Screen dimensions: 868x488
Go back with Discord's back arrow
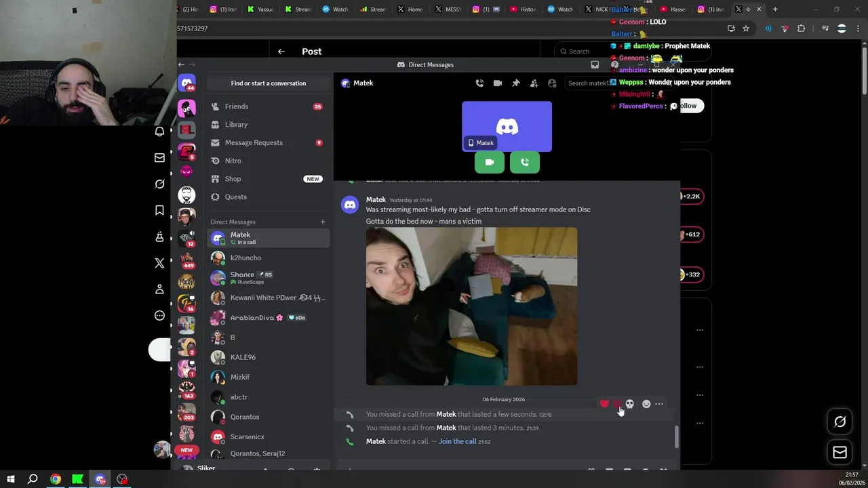[181, 64]
